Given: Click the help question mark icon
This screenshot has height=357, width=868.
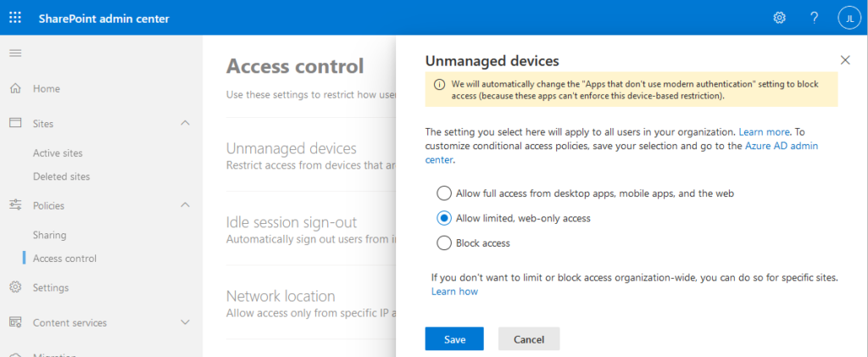Looking at the screenshot, I should click(814, 18).
